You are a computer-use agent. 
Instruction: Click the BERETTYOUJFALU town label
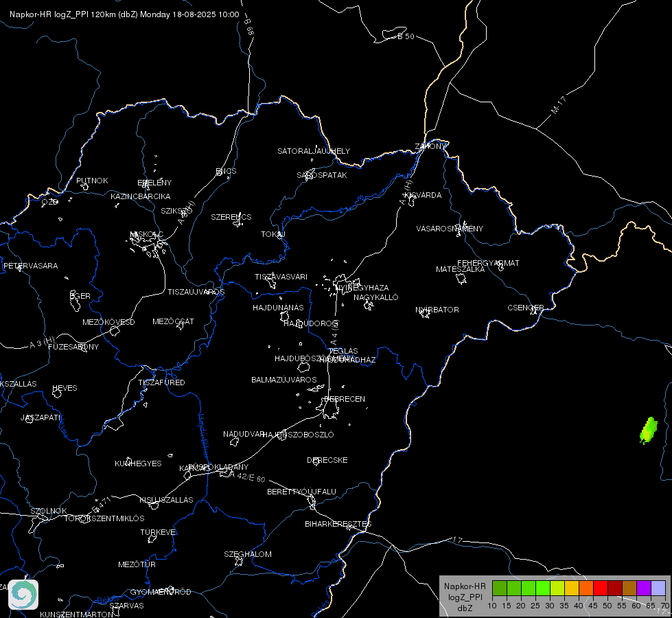point(302,492)
